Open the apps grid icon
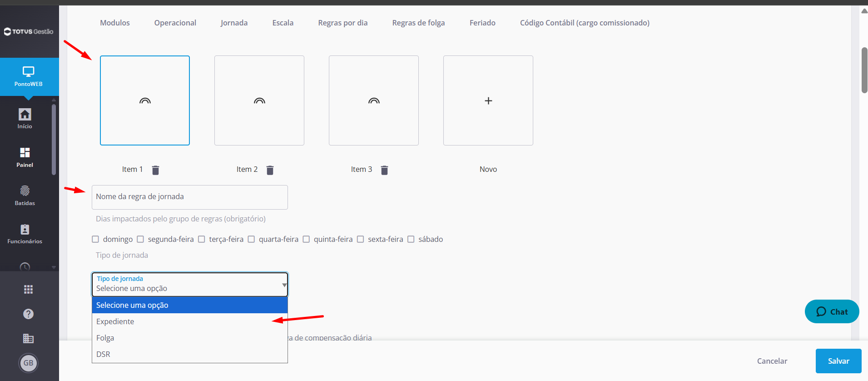Image resolution: width=868 pixels, height=381 pixels. tap(29, 289)
